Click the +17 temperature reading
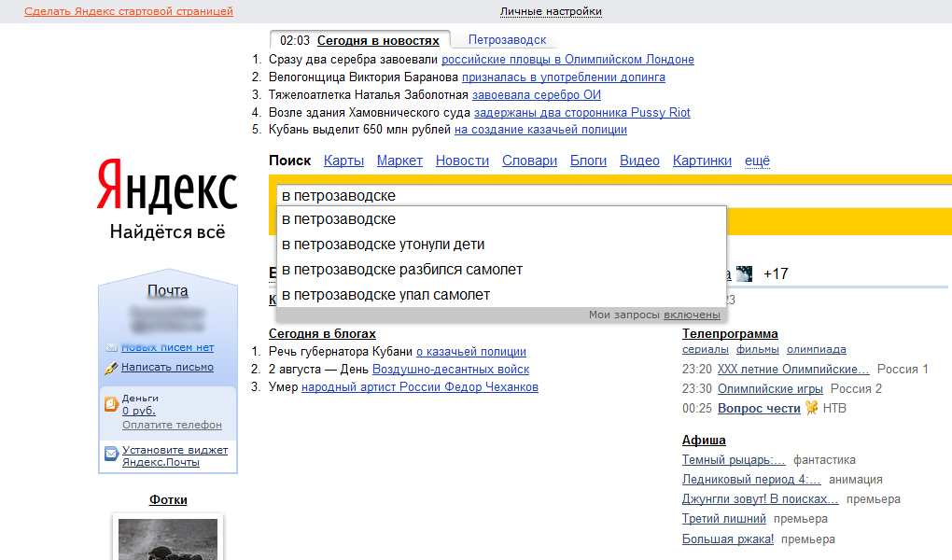This screenshot has height=560, width=952. pos(776,273)
